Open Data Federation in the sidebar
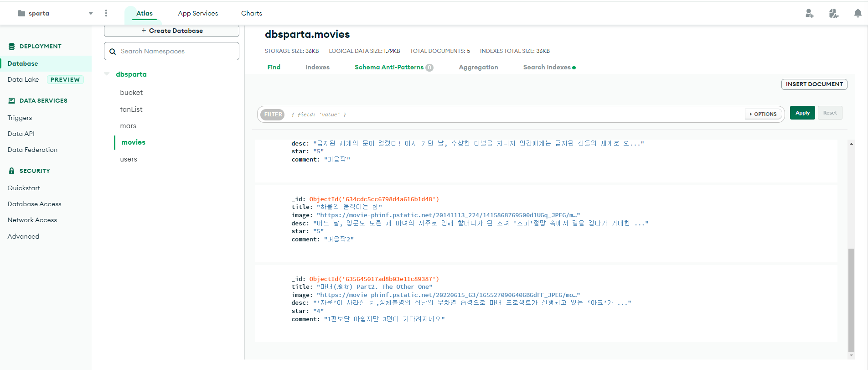 pos(32,150)
